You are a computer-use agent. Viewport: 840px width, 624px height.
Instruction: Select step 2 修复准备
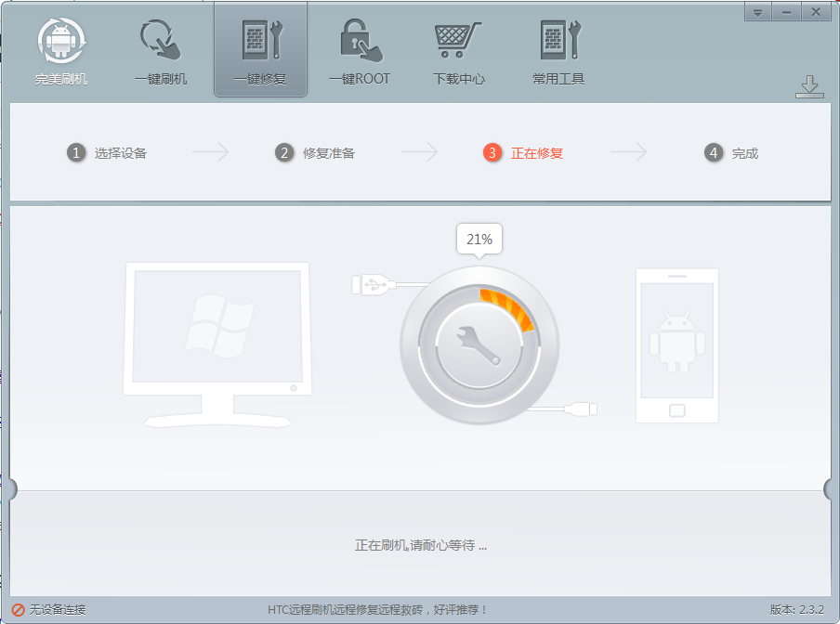coord(314,153)
